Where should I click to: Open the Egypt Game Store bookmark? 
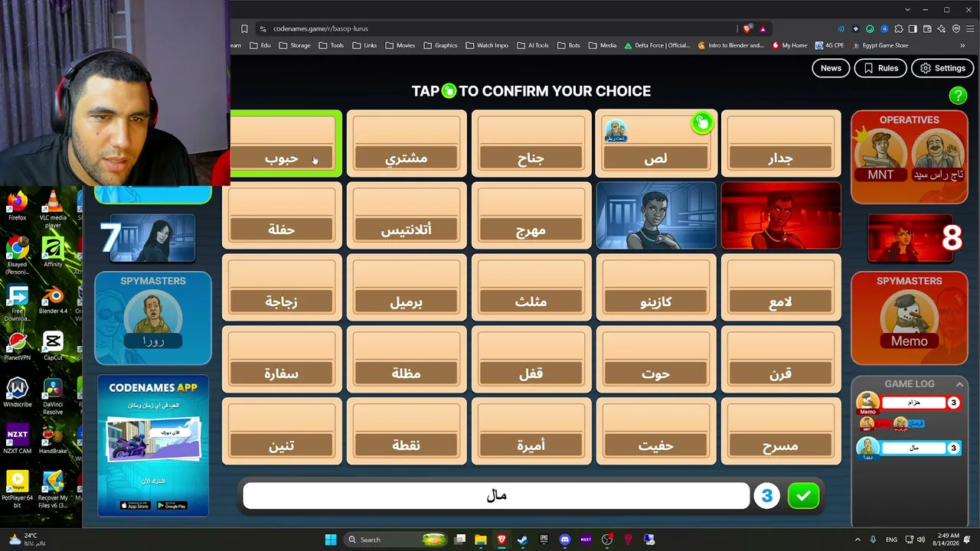pos(880,45)
